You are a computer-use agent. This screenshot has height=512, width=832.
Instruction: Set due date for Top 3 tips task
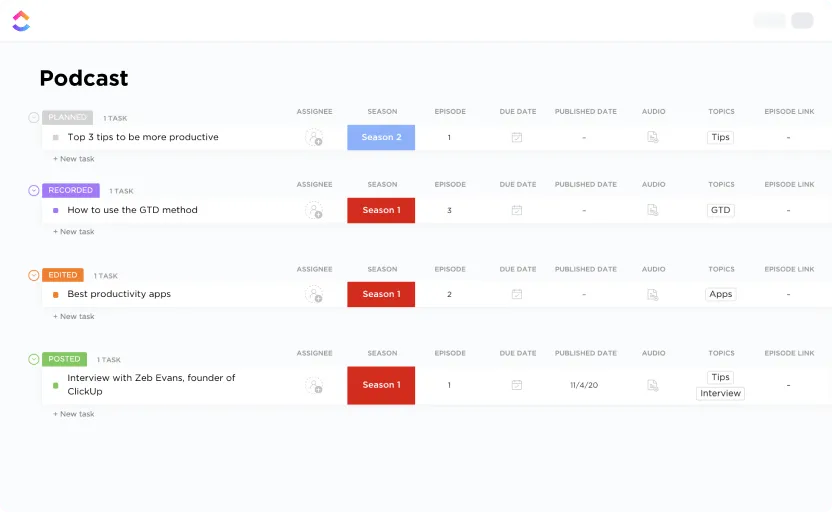coord(517,137)
